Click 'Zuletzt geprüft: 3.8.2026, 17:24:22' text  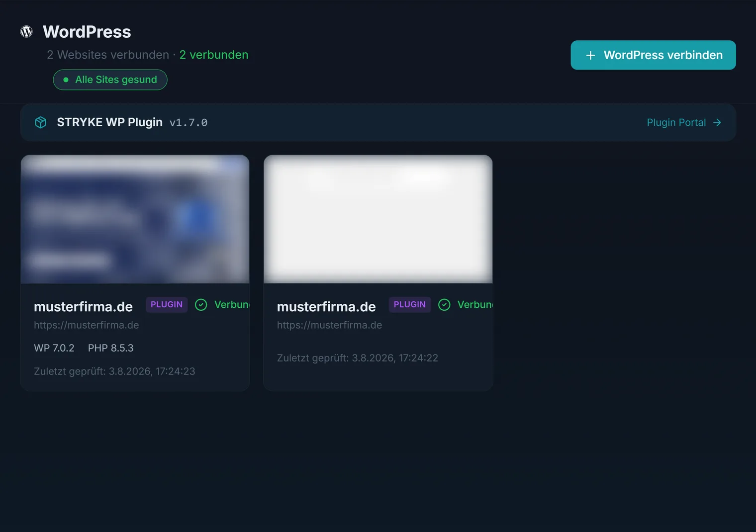[x=358, y=358]
